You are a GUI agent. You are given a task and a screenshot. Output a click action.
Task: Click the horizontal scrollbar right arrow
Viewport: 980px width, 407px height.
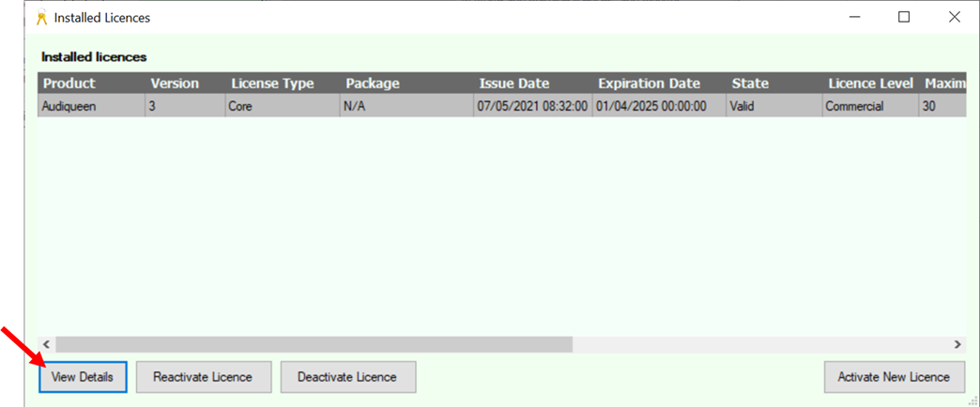click(x=957, y=344)
